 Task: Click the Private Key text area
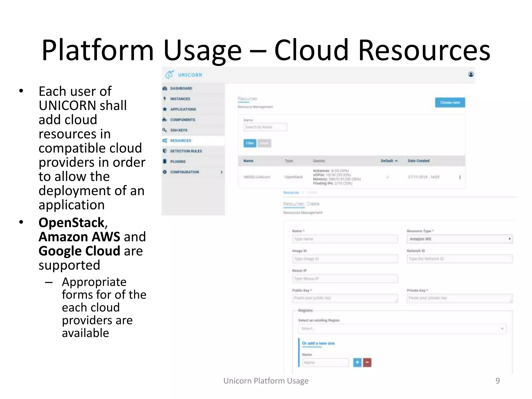[460, 298]
